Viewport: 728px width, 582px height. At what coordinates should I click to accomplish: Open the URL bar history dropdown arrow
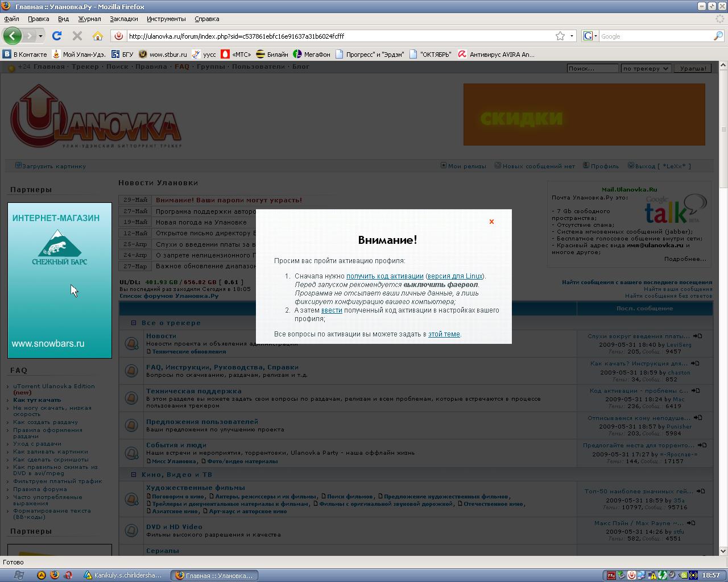tap(572, 36)
